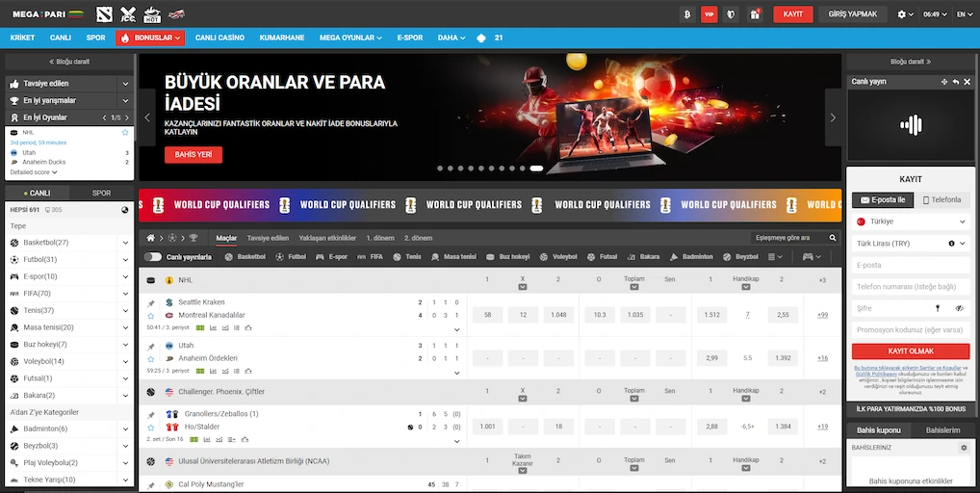Select the Telefonla registration option
The width and height of the screenshot is (980, 493).
pos(941,200)
